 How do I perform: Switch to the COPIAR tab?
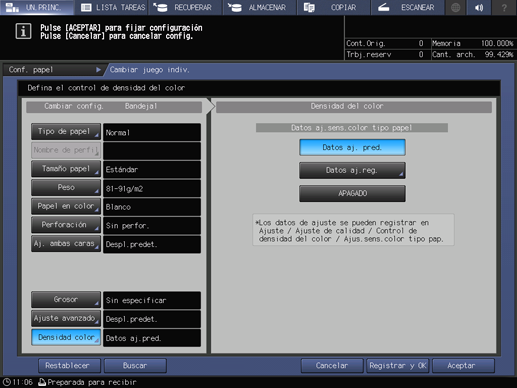[334, 7]
